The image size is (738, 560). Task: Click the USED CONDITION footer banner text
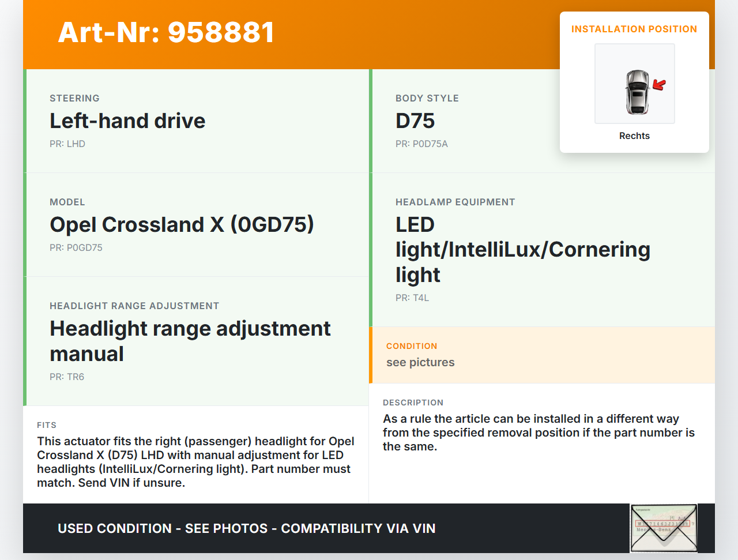click(x=247, y=528)
